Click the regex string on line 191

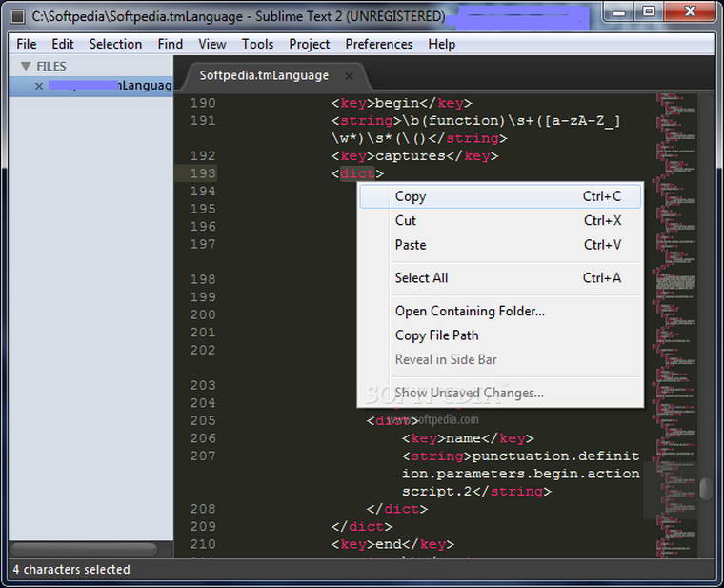coord(475,130)
